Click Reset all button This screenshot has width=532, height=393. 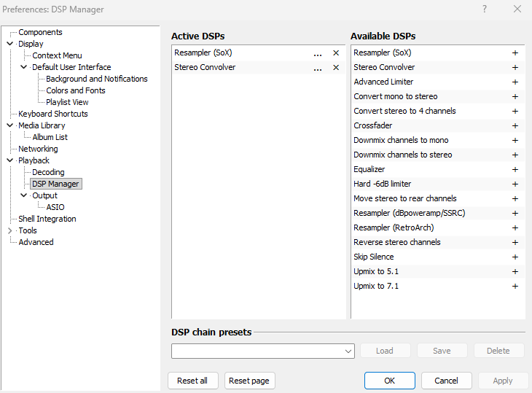[x=192, y=381]
